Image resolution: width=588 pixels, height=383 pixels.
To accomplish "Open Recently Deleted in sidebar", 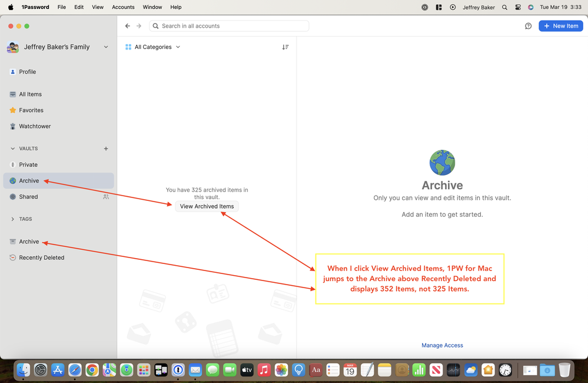I will (x=41, y=257).
